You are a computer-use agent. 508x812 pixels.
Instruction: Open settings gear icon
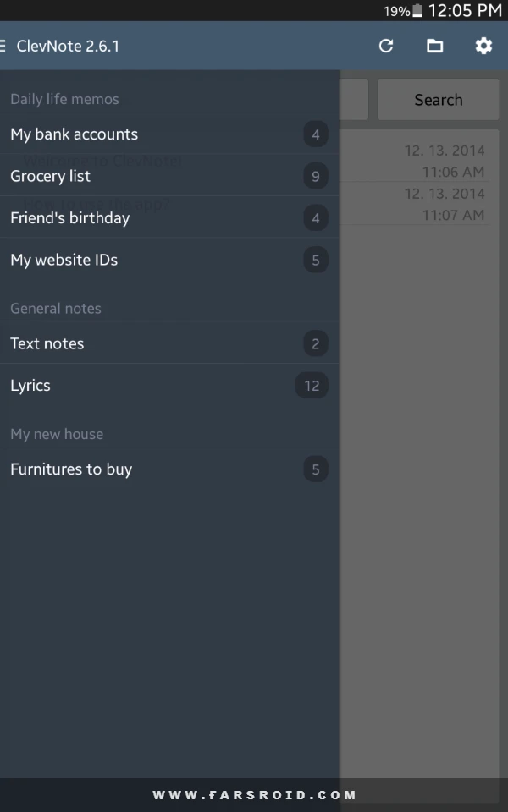click(x=483, y=46)
